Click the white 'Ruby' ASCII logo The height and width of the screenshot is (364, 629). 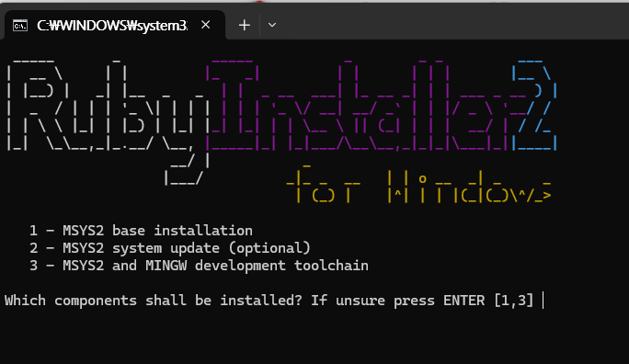click(108, 122)
